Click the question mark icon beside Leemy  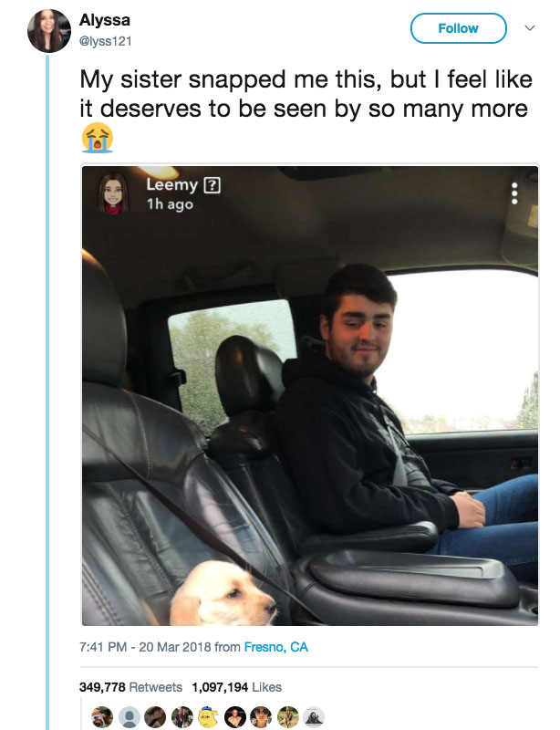pyautogui.click(x=212, y=185)
